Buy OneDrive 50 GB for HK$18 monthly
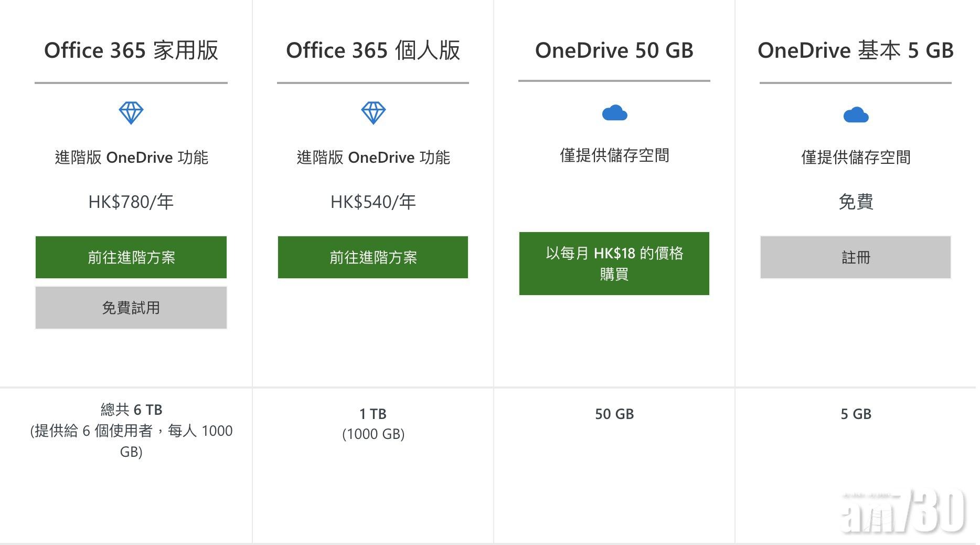 (614, 264)
